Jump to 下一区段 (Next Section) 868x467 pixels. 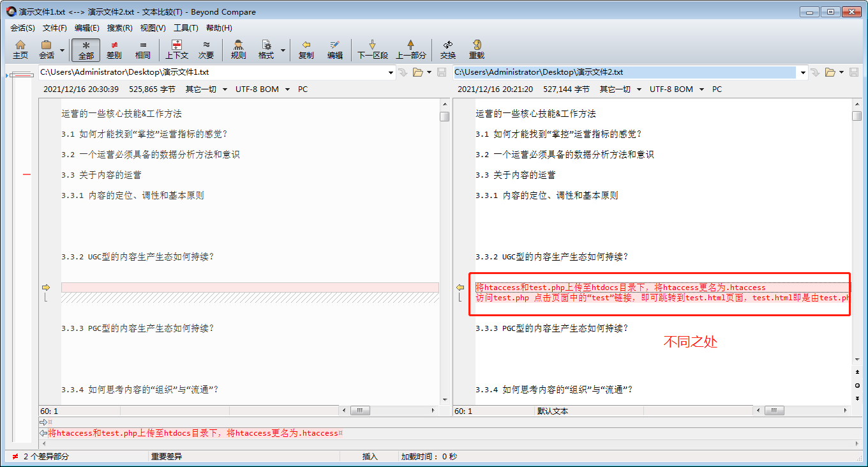[x=373, y=49]
